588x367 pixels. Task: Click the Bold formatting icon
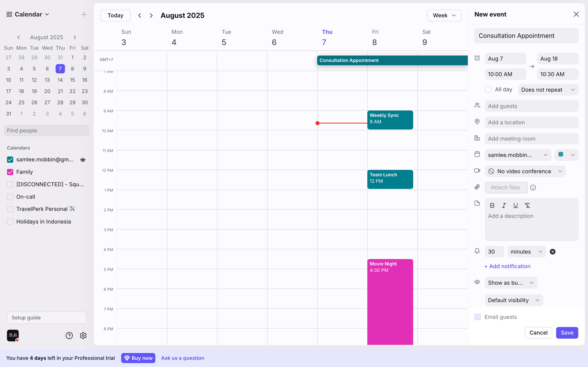[x=492, y=206]
